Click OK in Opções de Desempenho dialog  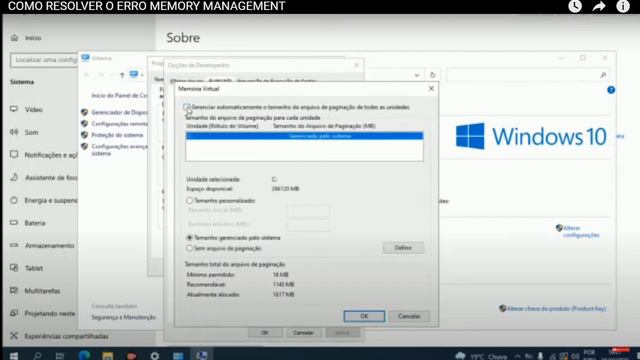[x=265, y=333]
